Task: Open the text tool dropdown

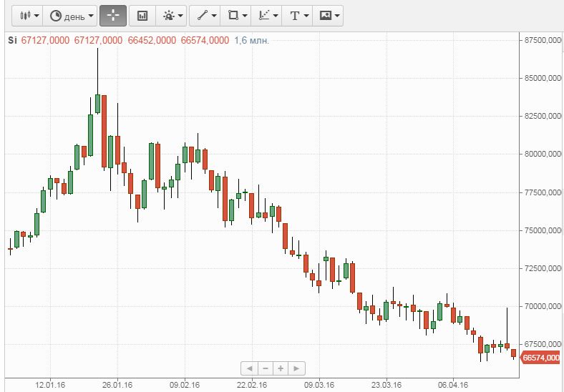Action: 297,16
